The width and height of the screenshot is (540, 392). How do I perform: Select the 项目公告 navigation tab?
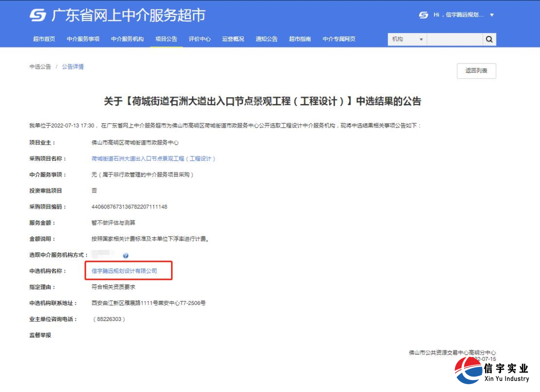pyautogui.click(x=166, y=39)
